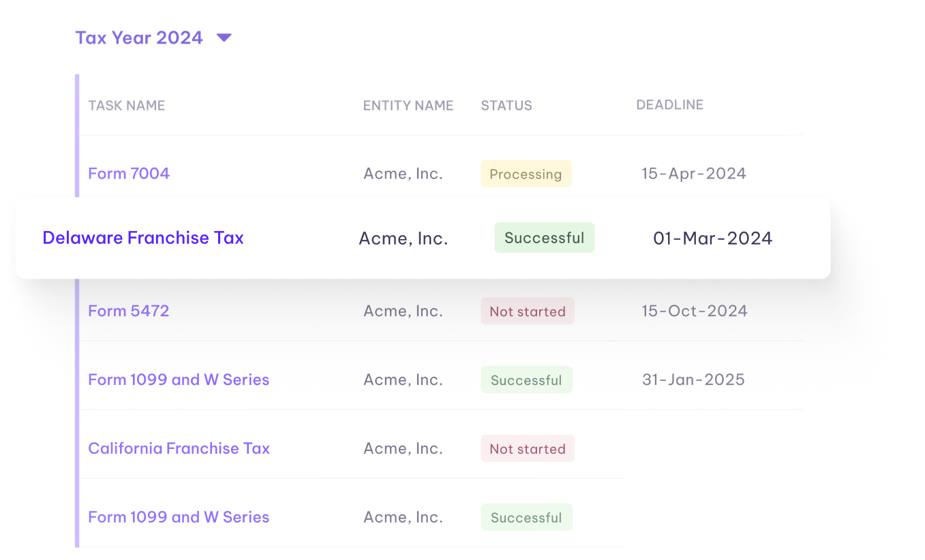This screenshot has width=925, height=560.
Task: Click the Acme, Inc. entity on Form 7004 row
Action: [x=403, y=174]
